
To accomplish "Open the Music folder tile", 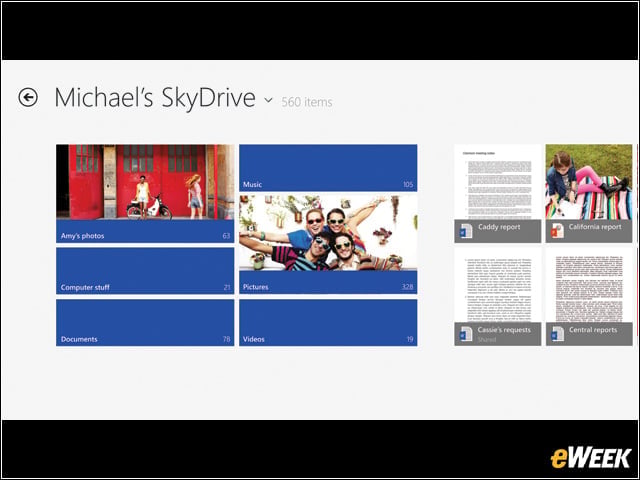I will click(328, 168).
